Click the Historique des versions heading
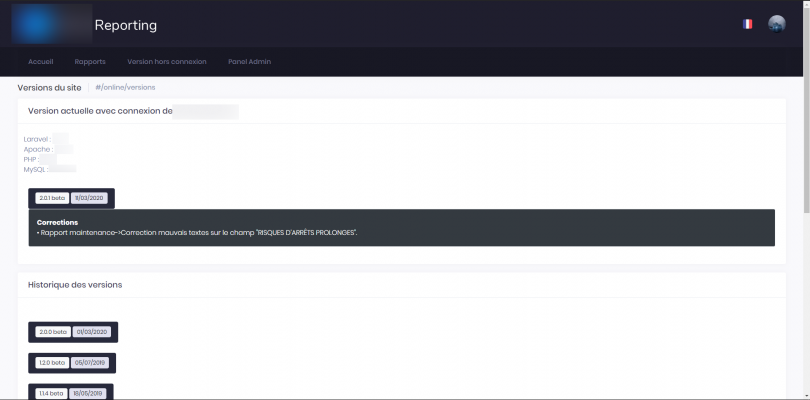Screen dimensions: 810x400 pyautogui.click(x=75, y=285)
